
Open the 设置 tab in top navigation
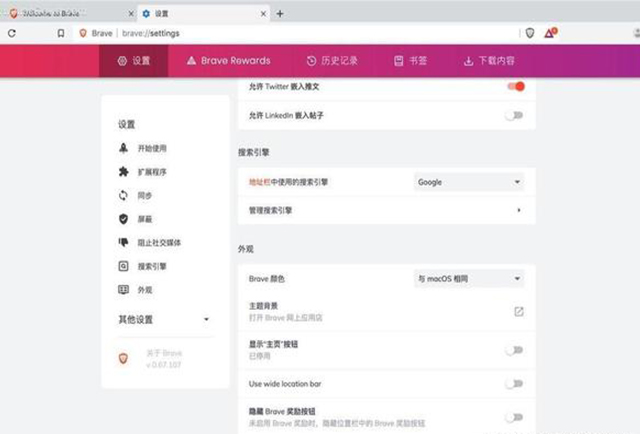click(133, 61)
